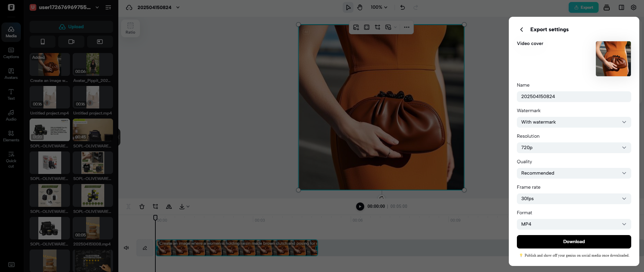Click the replace image icon
Viewport: 644px width, 272px height.
tap(356, 27)
